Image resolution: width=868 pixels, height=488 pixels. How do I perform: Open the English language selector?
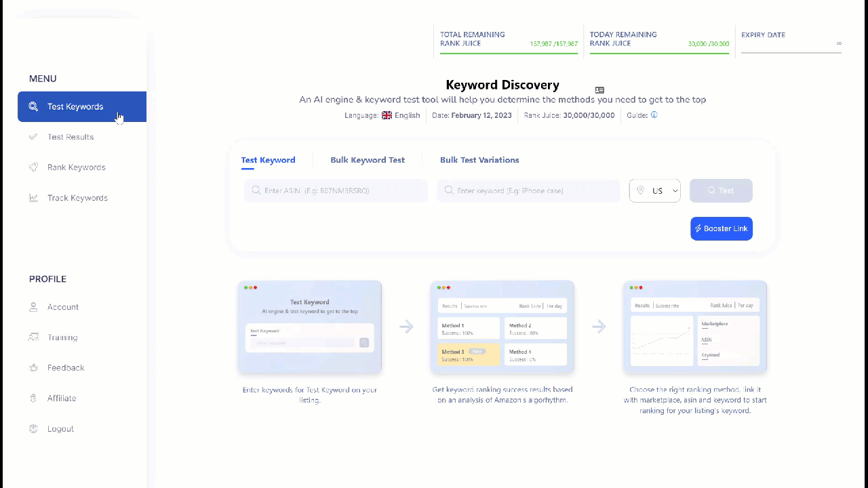coord(401,115)
